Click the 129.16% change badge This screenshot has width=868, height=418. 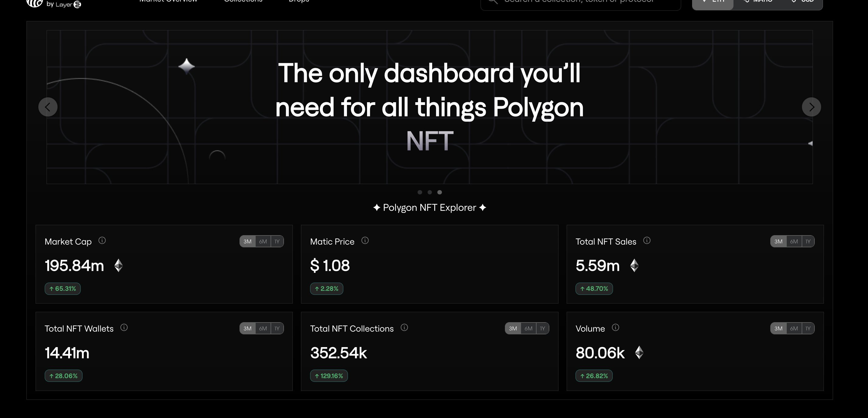329,376
